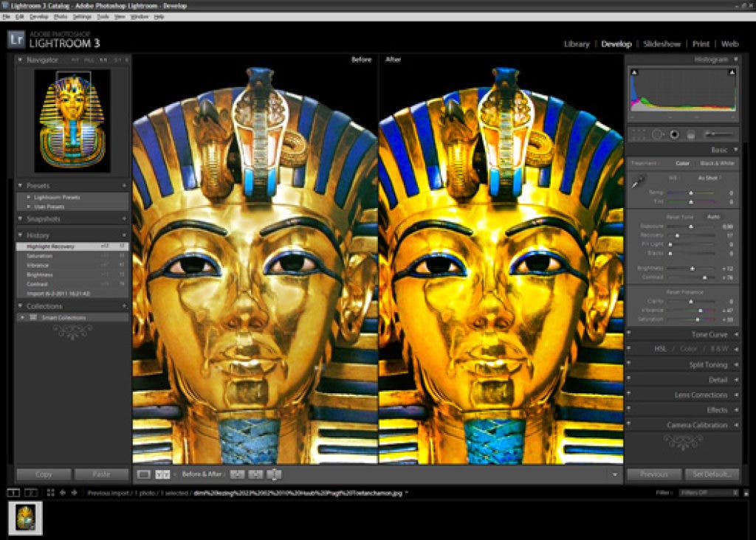756x540 pixels.
Task: Add a new snapshot with plus icon
Action: click(124, 218)
